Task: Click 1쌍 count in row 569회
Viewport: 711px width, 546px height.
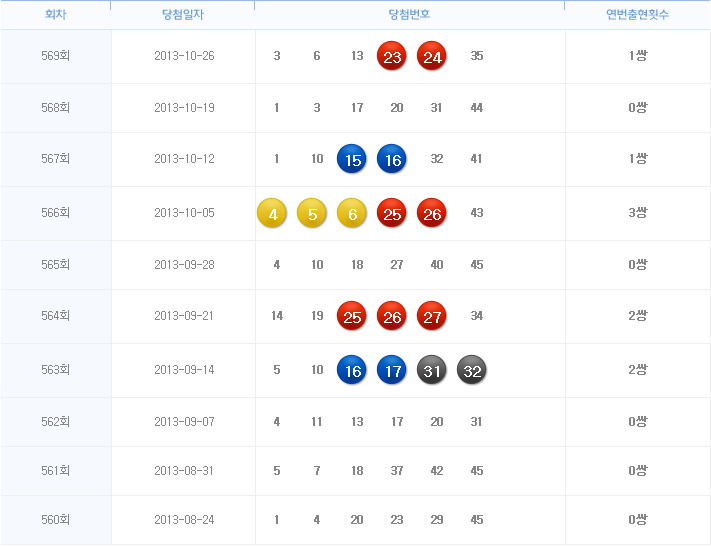Action: tap(638, 56)
